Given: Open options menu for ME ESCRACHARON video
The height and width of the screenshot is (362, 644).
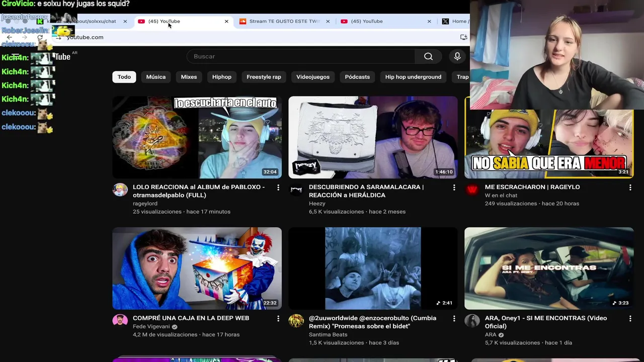Looking at the screenshot, I should 630,188.
